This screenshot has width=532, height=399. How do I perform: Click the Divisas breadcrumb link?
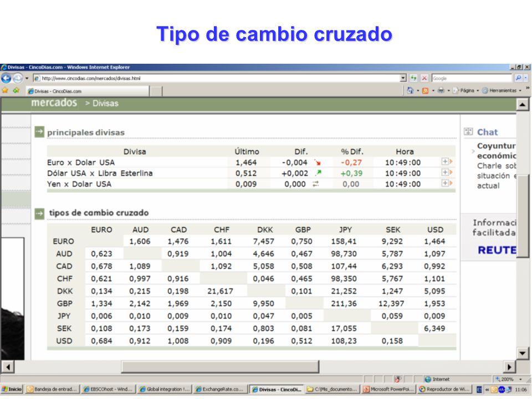tap(105, 103)
